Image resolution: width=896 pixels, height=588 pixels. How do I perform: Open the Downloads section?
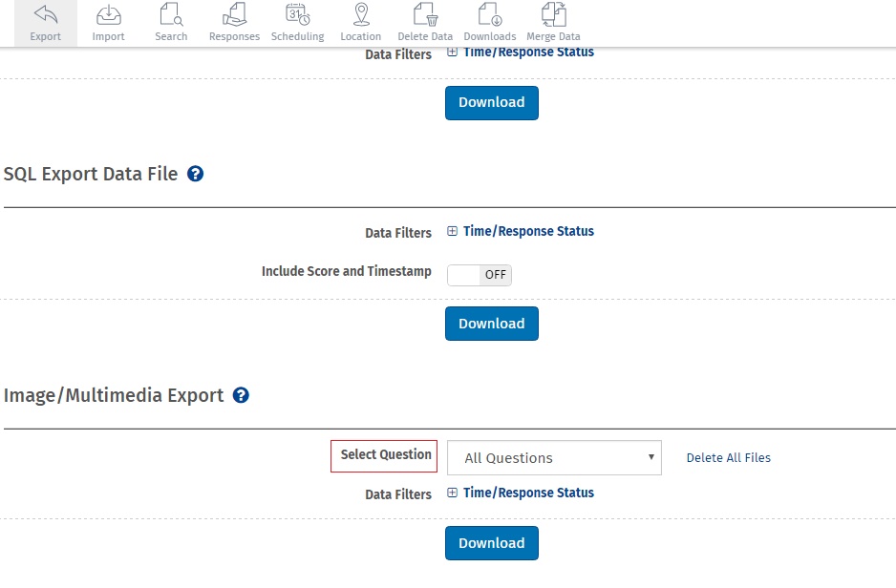click(489, 23)
